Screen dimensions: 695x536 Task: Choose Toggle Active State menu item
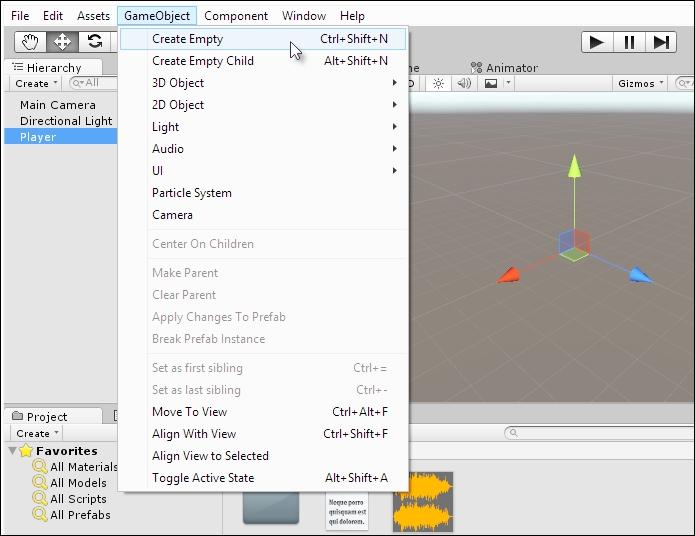click(263, 478)
